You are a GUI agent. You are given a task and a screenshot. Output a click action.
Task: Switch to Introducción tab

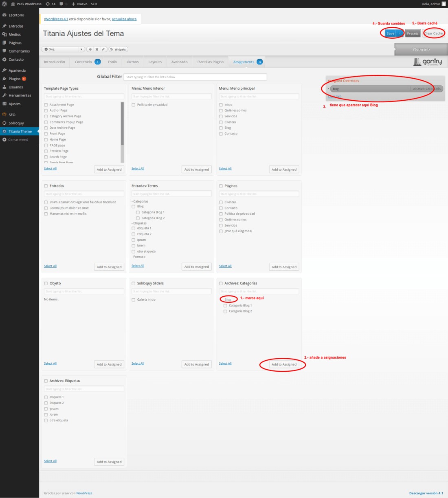(55, 62)
